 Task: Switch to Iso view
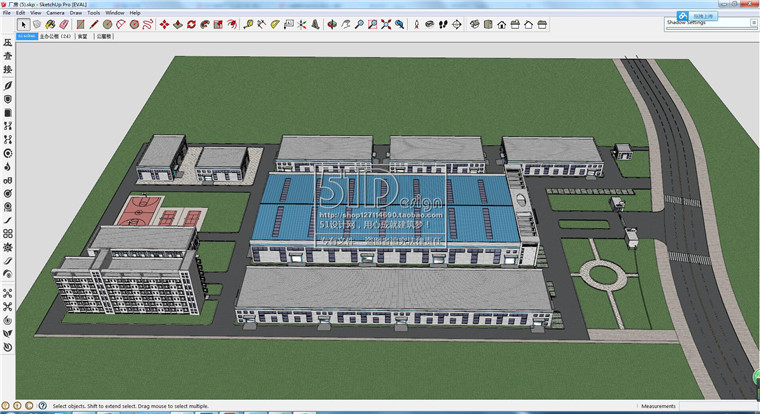[x=475, y=24]
